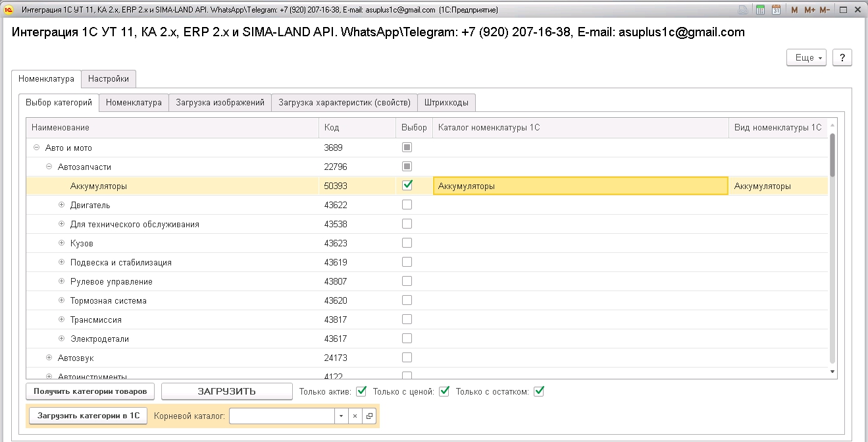Check the Кузов selection checkbox
Screen dimensions: 868x442
[x=407, y=243]
